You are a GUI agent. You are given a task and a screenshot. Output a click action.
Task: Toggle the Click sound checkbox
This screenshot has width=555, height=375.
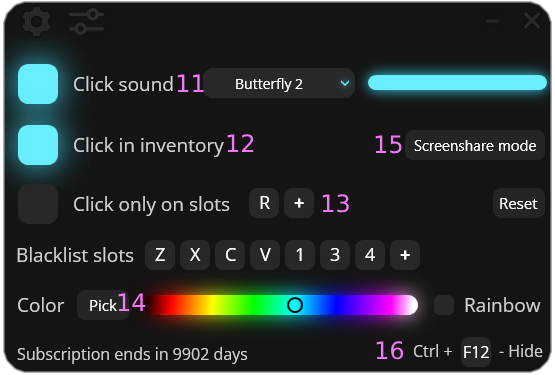click(x=38, y=84)
